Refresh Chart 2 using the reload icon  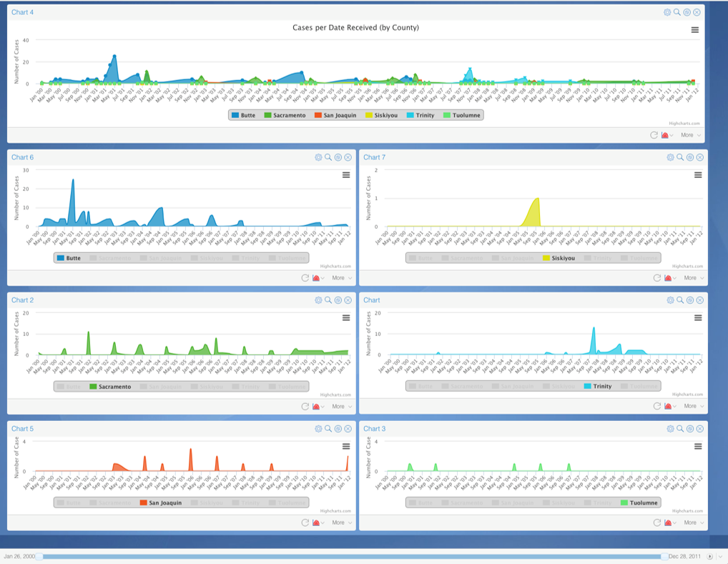[305, 406]
